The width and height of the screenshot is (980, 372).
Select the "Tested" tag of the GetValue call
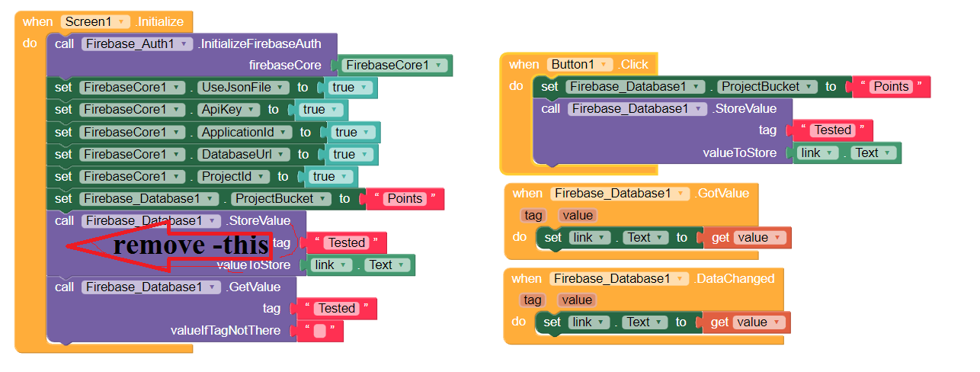click(337, 308)
